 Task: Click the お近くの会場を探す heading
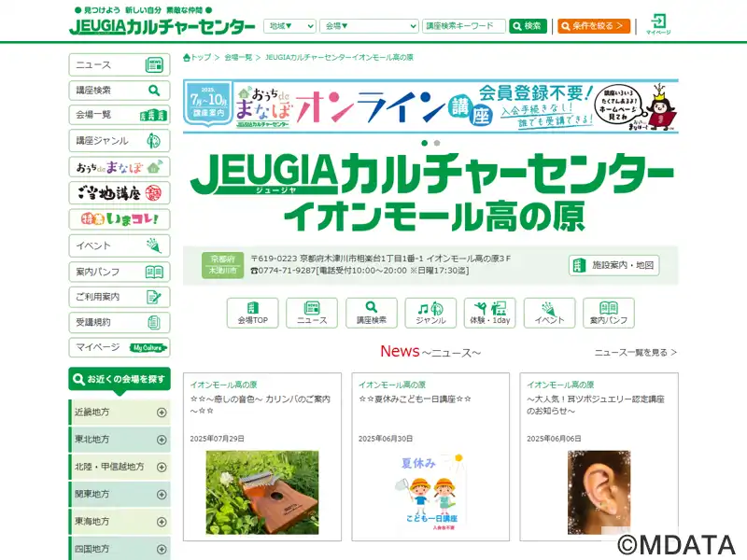(x=120, y=380)
